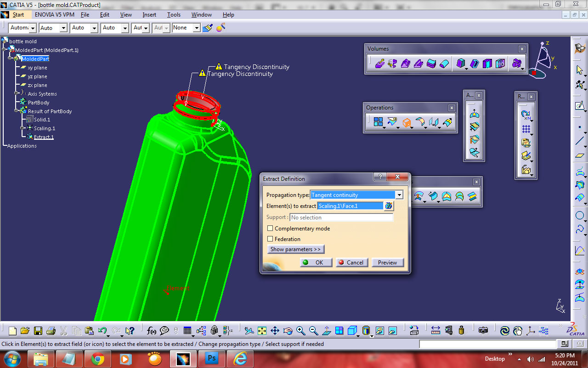Select xy plane in the tree
This screenshot has width=588, height=368.
[x=37, y=68]
